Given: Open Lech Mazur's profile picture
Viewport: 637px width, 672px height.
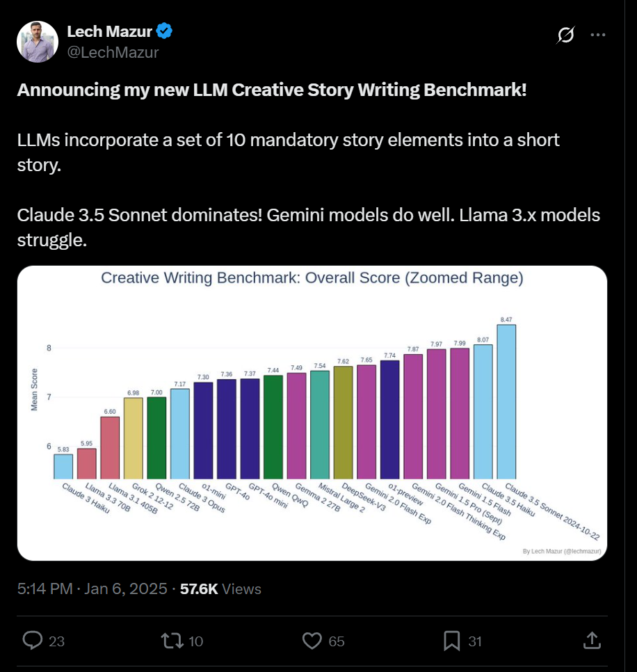Looking at the screenshot, I should coord(38,42).
